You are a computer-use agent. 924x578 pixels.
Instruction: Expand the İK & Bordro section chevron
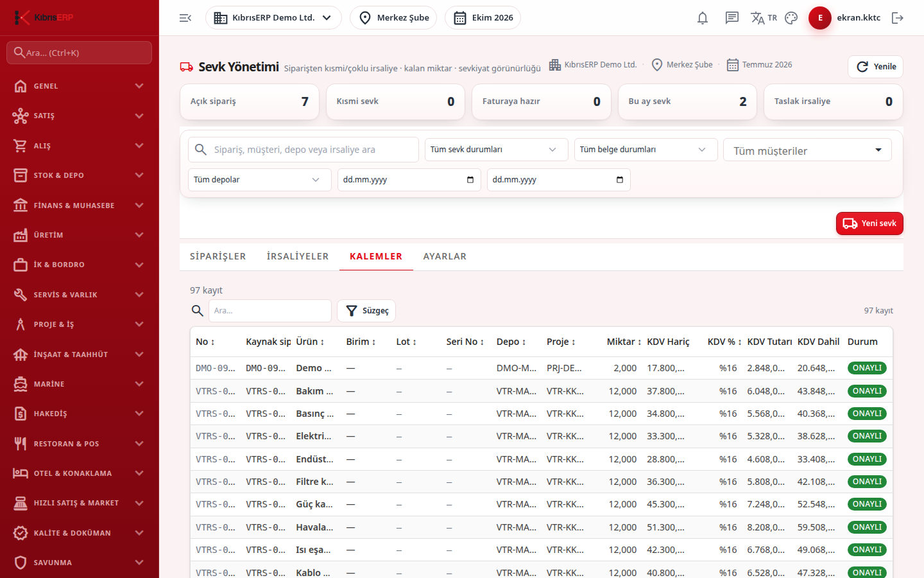pyautogui.click(x=139, y=265)
